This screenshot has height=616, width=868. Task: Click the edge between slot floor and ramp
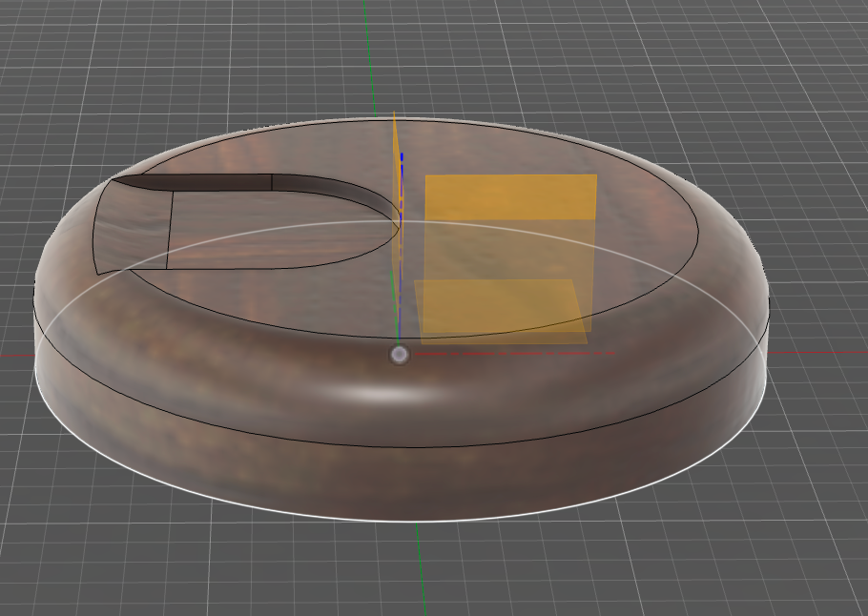click(169, 229)
